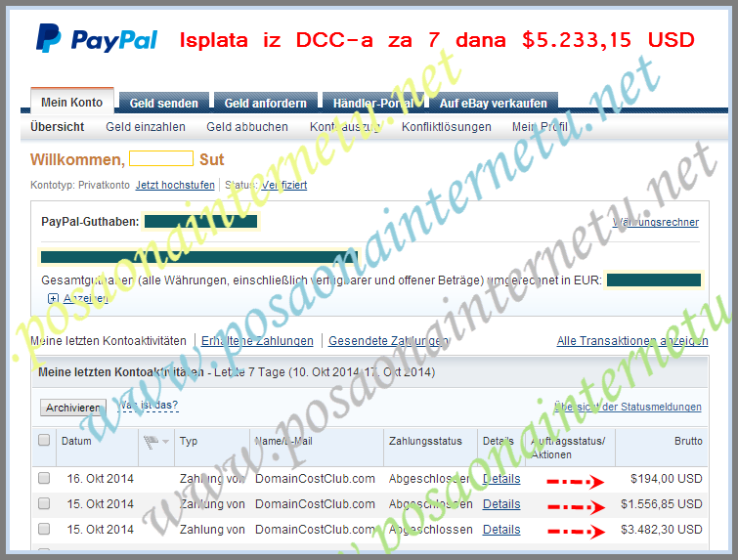The width and height of the screenshot is (738, 560).
Task: Click the Typ column header
Action: (189, 441)
